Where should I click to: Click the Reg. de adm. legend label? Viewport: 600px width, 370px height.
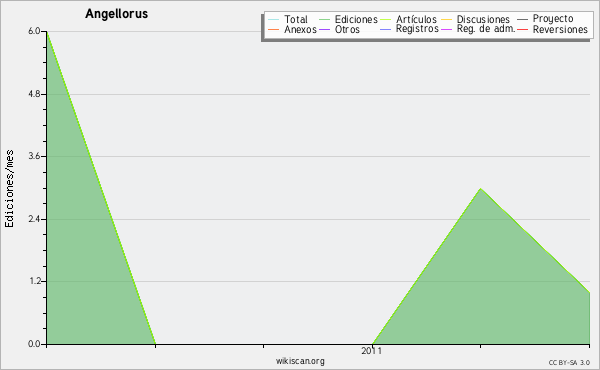(486, 29)
